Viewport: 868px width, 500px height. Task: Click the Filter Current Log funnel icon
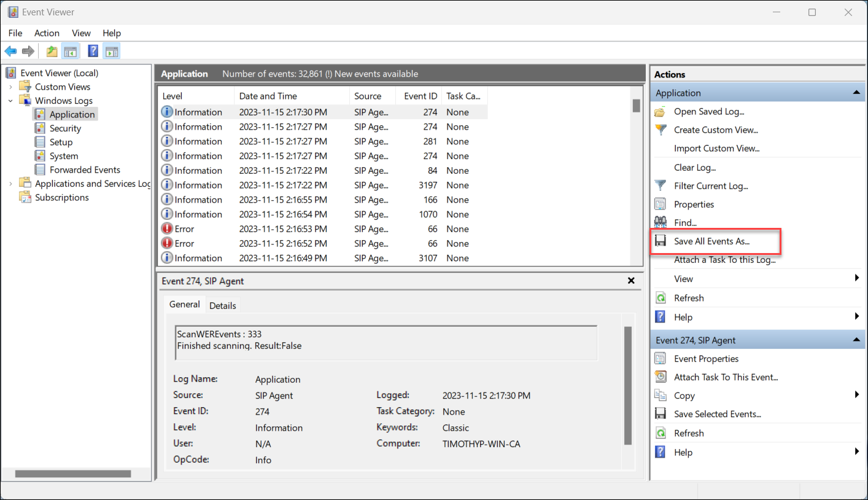click(x=661, y=186)
